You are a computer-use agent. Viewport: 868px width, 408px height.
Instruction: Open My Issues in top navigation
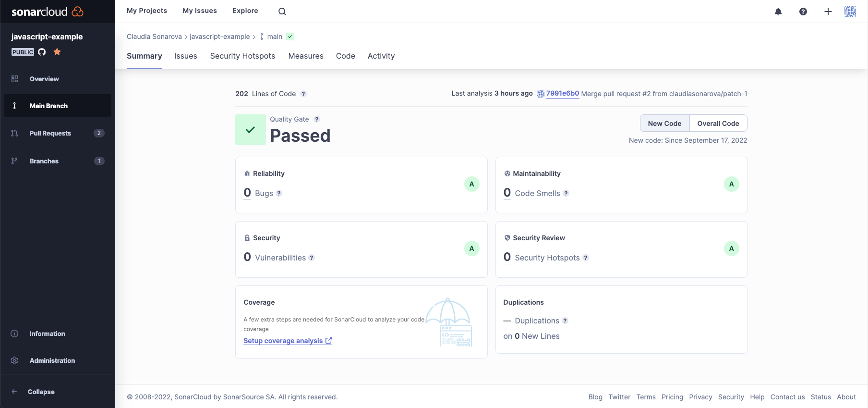click(200, 11)
